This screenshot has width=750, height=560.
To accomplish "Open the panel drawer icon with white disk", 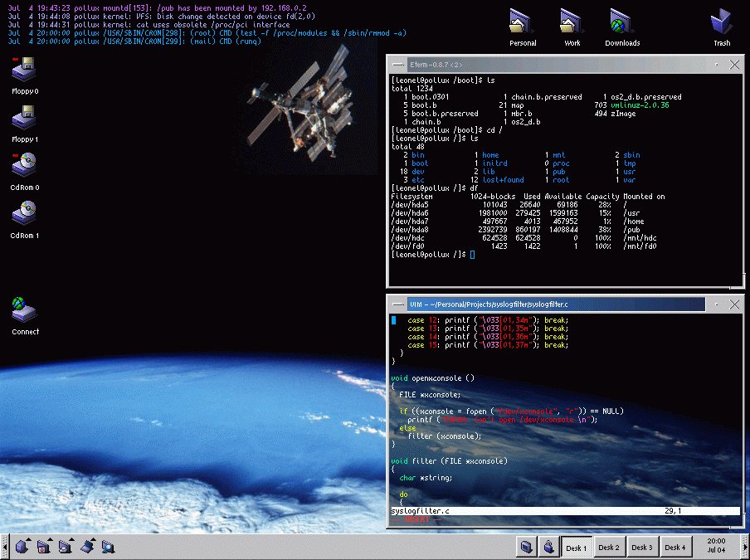I will click(65, 546).
